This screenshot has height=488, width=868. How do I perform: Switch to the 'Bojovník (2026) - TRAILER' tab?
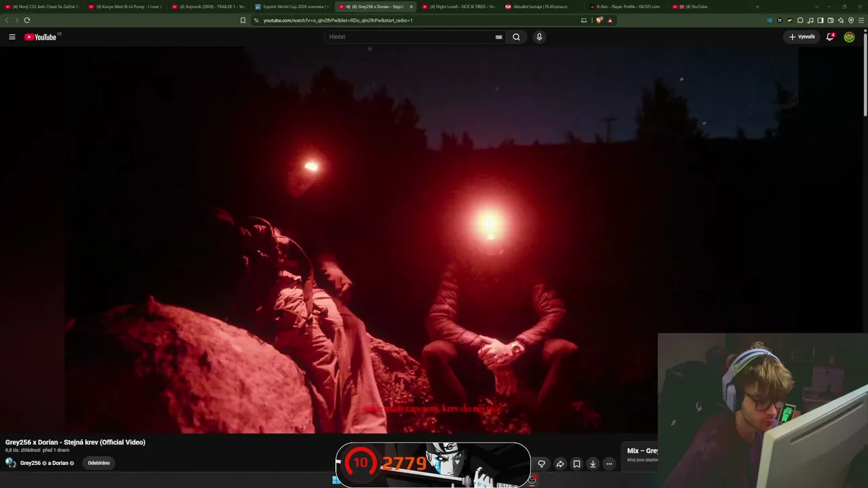coord(209,7)
